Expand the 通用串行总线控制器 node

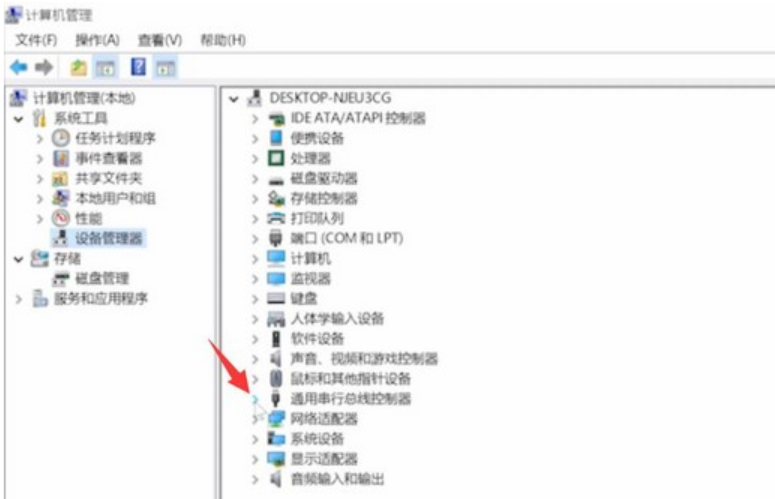(256, 398)
